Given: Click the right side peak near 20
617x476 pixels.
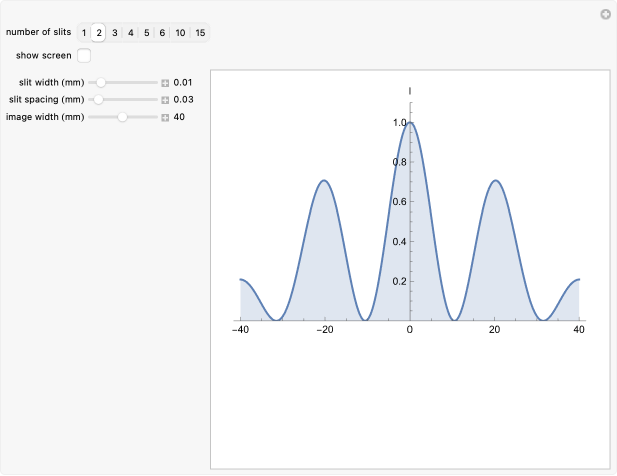Looking at the screenshot, I should [x=496, y=181].
